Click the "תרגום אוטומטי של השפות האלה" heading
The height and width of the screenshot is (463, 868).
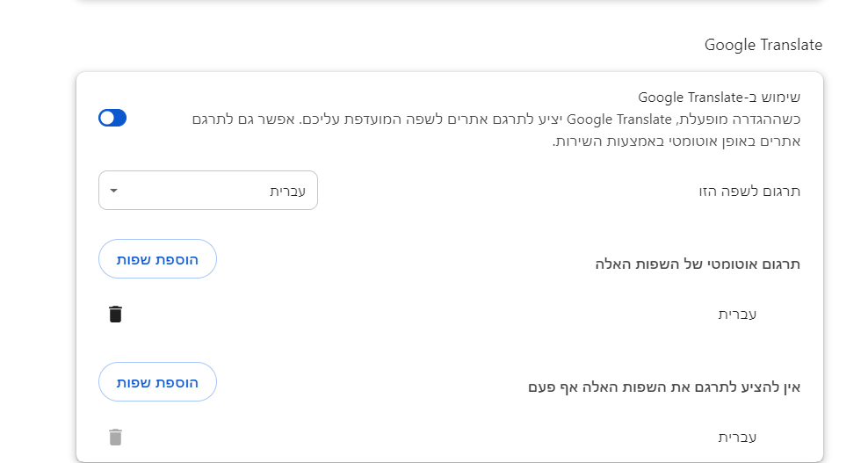698,264
